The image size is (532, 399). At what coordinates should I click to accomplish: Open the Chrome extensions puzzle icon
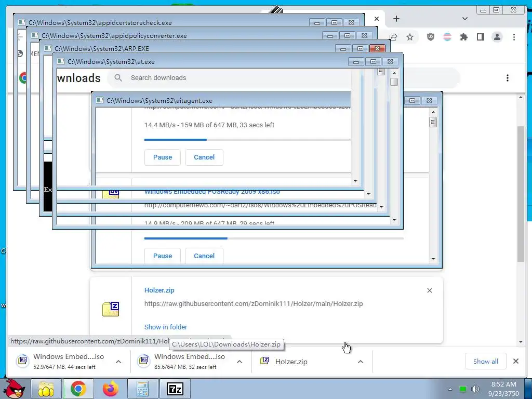pyautogui.click(x=463, y=37)
